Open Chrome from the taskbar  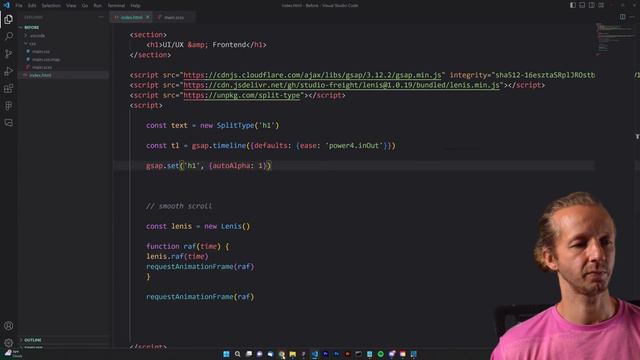[x=282, y=354]
